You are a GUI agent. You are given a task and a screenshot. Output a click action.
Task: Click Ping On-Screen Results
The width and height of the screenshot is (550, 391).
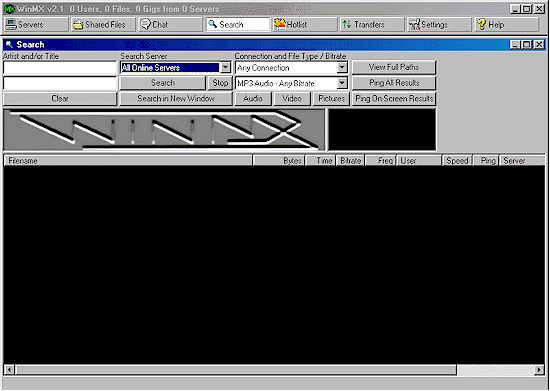(394, 99)
